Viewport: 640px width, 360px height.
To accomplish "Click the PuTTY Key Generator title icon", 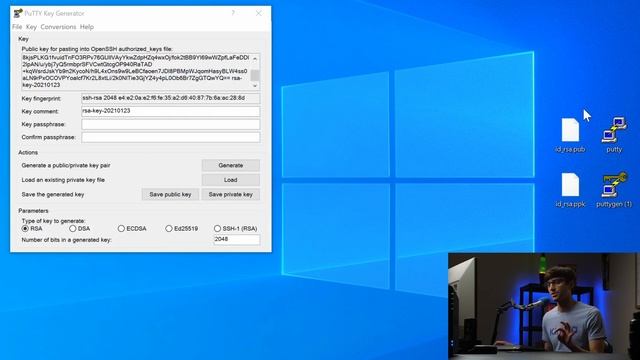I will point(18,13).
